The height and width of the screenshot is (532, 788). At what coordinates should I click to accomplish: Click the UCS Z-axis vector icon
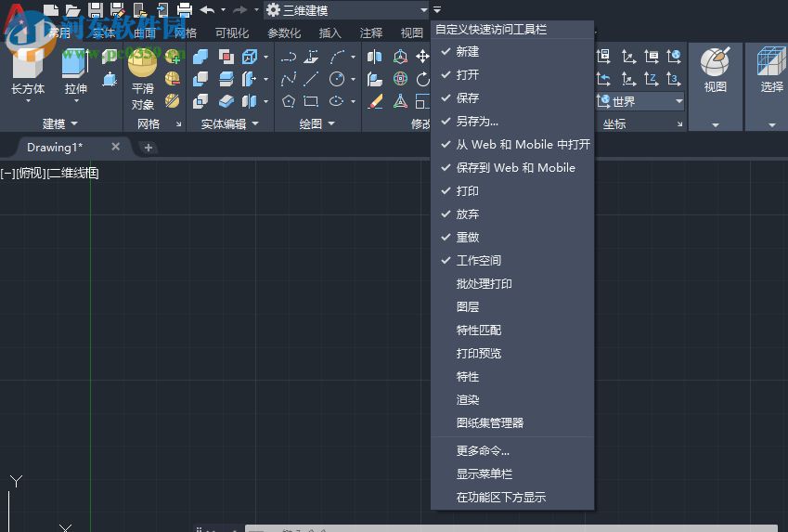[652, 78]
